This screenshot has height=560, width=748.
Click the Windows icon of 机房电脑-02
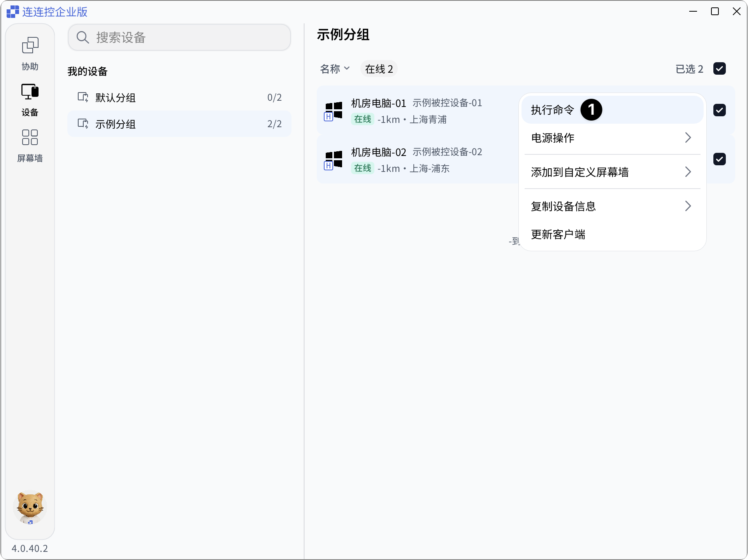coord(334,160)
